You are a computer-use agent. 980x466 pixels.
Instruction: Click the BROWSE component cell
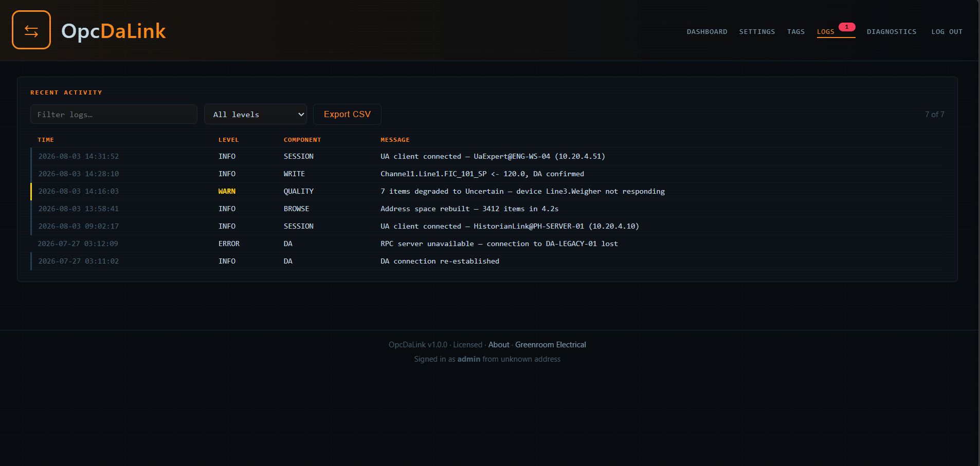[297, 209]
